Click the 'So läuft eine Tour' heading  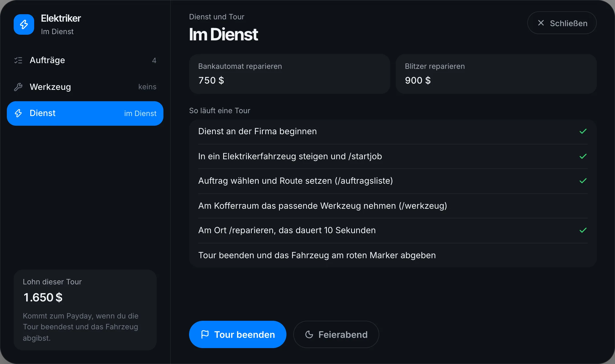point(220,111)
